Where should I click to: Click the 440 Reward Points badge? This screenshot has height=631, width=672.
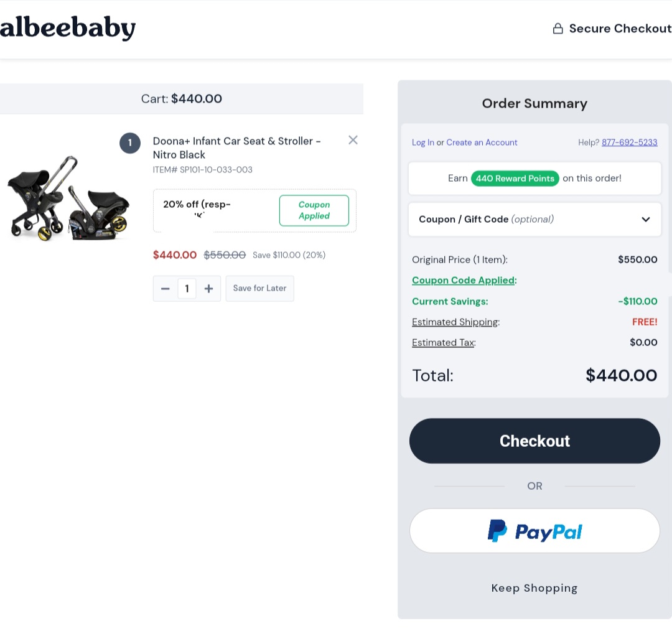515,179
